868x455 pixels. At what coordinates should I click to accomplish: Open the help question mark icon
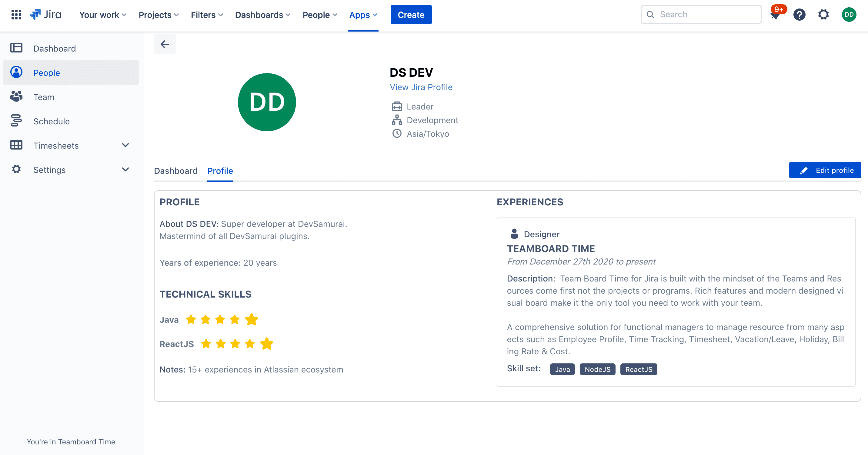point(799,15)
